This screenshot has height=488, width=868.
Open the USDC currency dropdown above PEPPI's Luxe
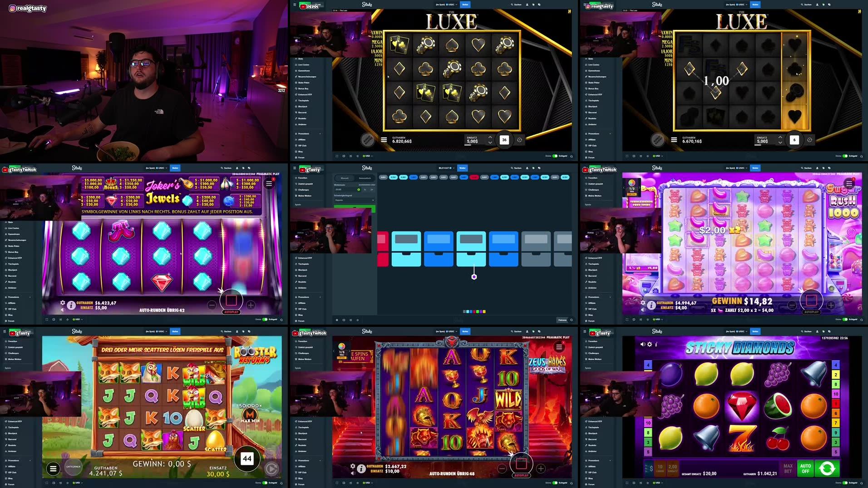coord(446,5)
